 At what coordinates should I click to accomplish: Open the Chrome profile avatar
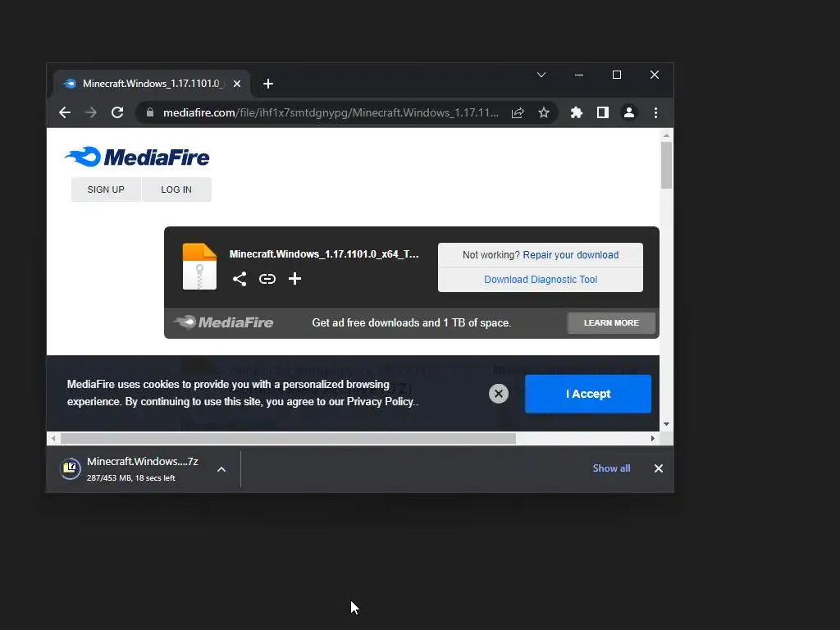(629, 112)
